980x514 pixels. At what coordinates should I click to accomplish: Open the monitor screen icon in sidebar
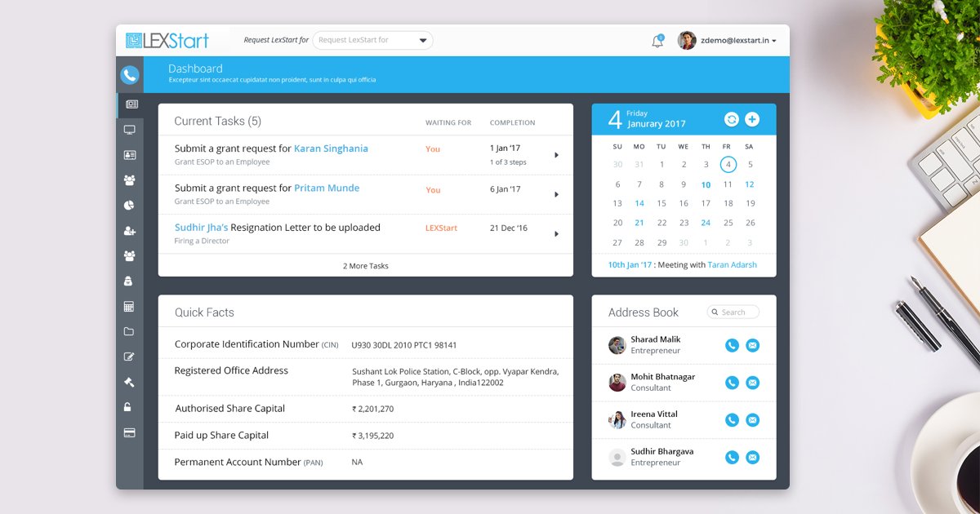129,130
